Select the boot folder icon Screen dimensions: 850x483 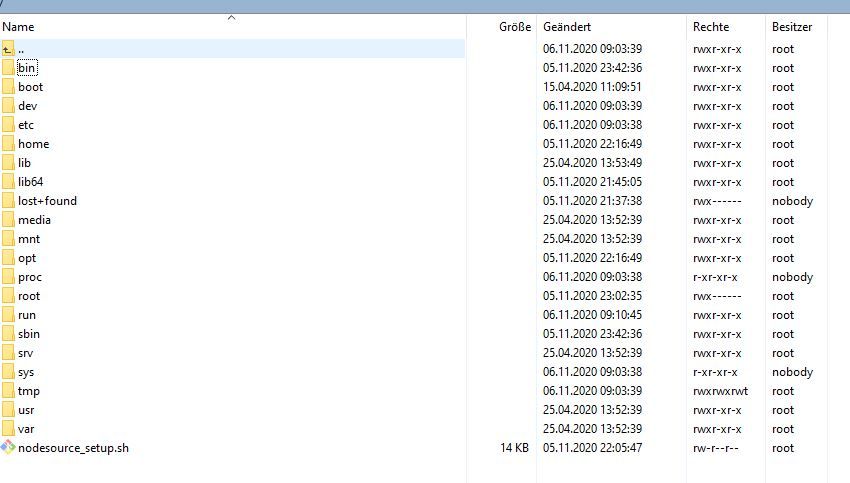coord(8,87)
